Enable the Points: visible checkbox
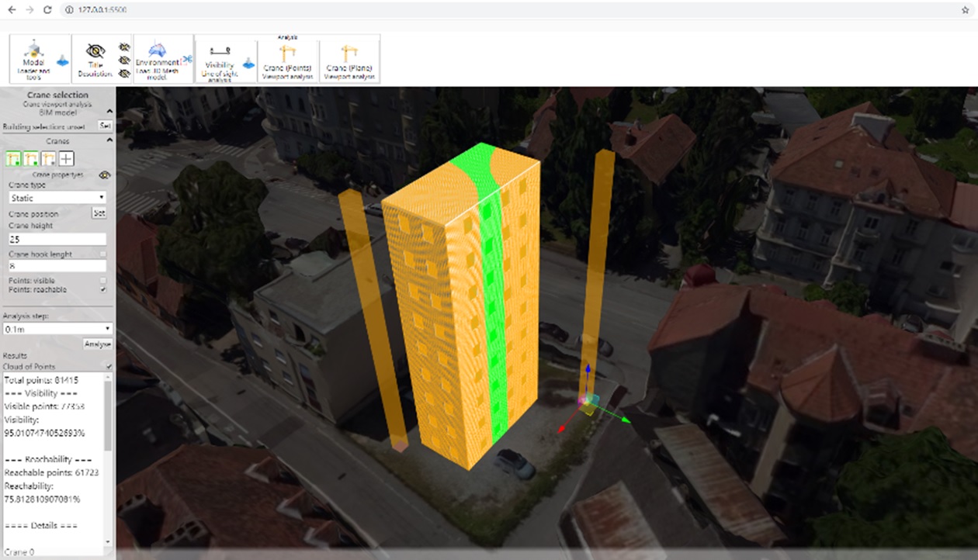The width and height of the screenshot is (978, 560). [x=103, y=280]
